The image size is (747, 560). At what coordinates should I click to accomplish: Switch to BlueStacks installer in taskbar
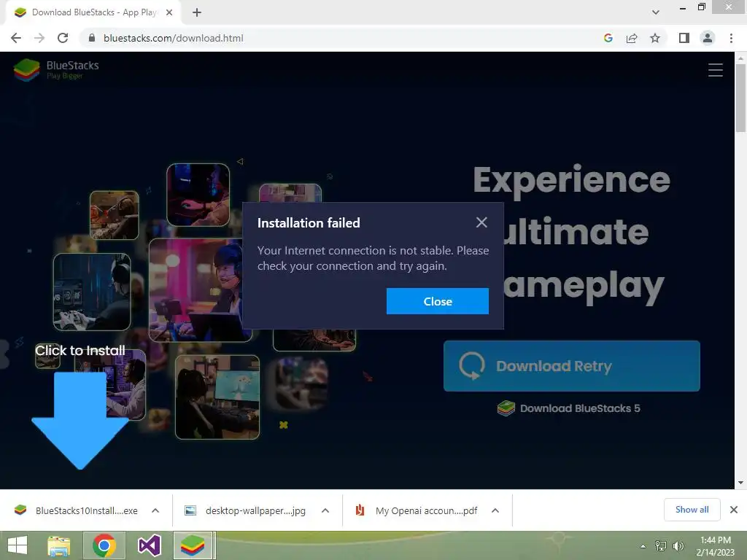click(x=193, y=545)
